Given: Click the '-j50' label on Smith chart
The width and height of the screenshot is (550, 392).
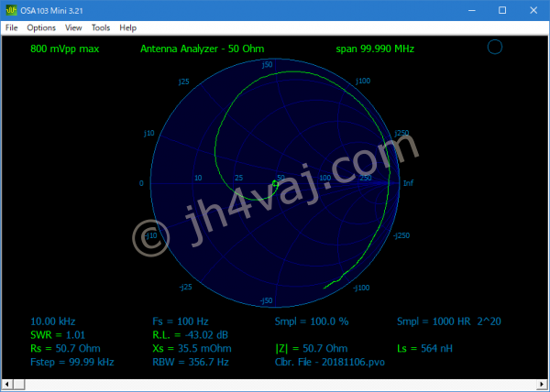Looking at the screenshot, I should (x=266, y=300).
